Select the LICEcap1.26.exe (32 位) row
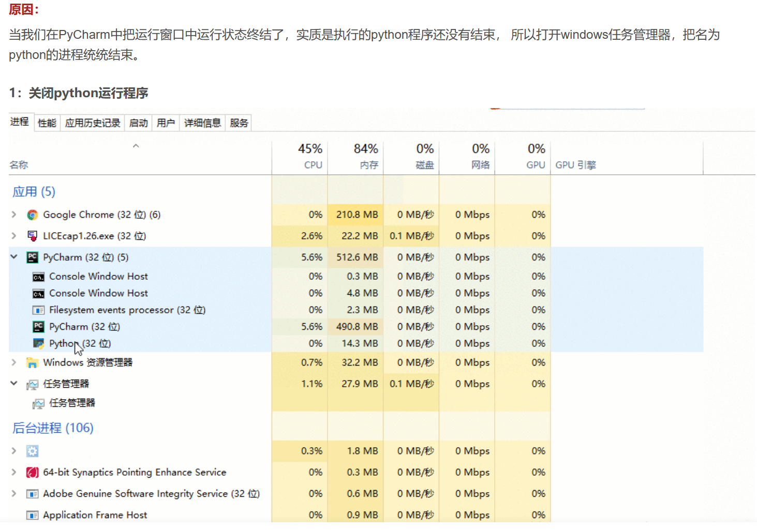Image resolution: width=757 pixels, height=532 pixels. [356, 236]
